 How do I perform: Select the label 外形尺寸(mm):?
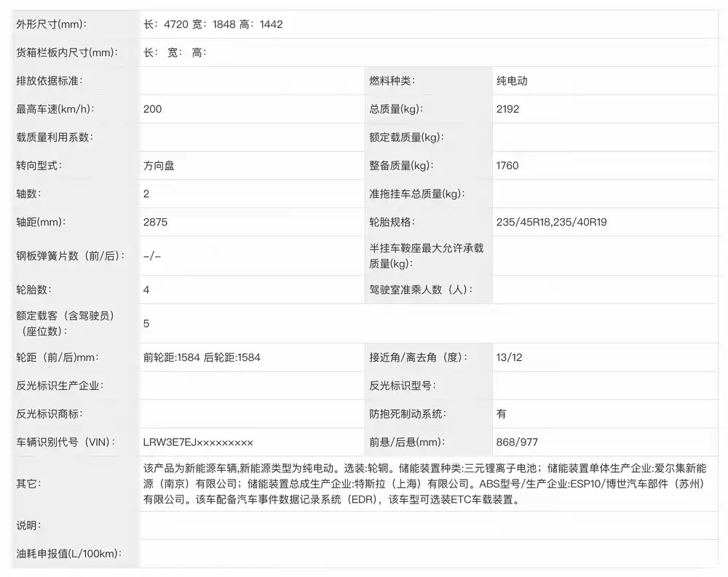tap(51, 24)
